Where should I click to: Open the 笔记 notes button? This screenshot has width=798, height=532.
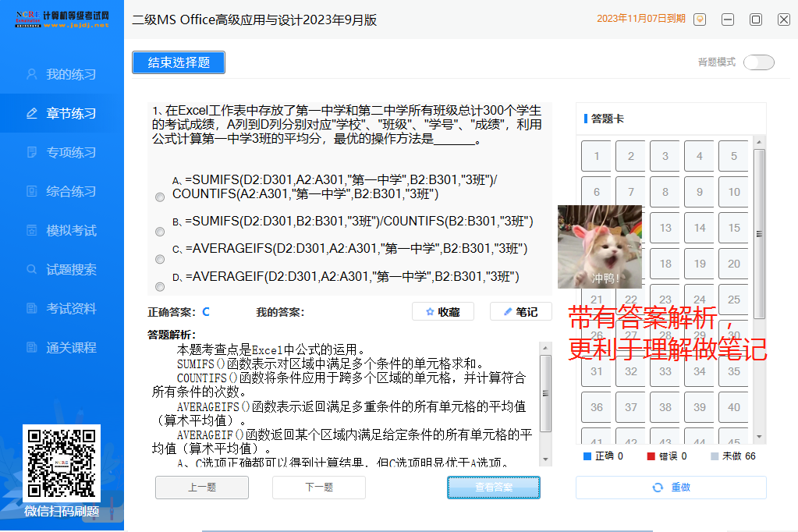coord(520,311)
